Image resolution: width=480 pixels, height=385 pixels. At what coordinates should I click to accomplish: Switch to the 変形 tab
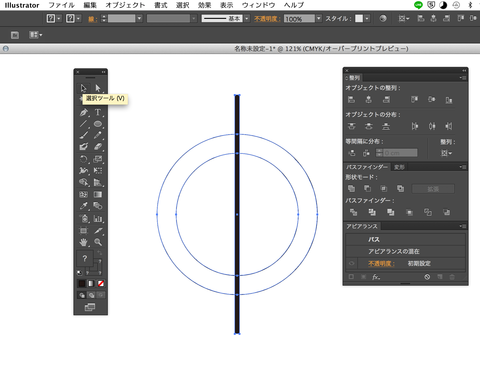[x=399, y=167]
